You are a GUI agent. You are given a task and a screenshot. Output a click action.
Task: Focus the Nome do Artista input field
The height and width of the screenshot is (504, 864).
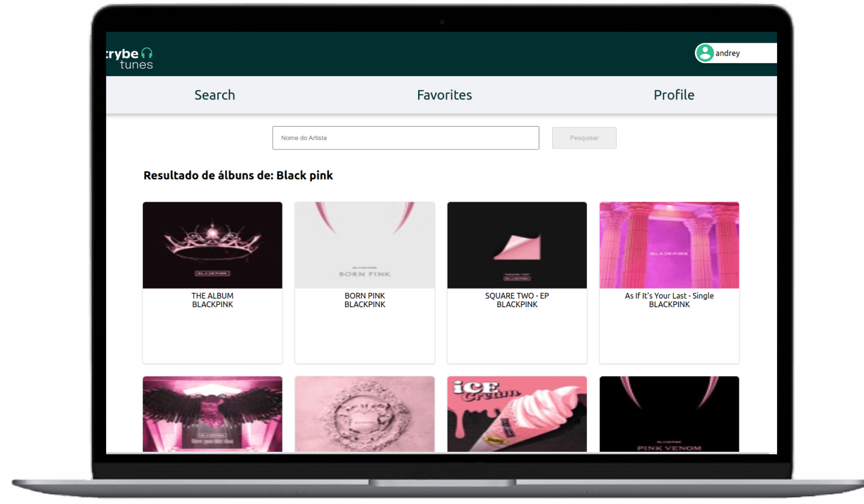[406, 138]
